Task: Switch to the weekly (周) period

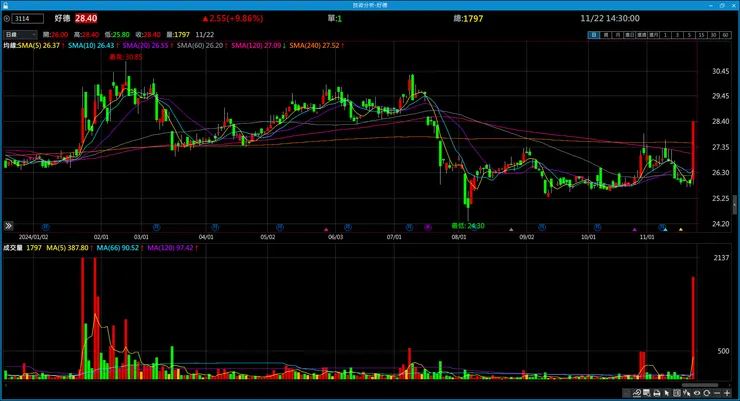Action: pos(605,35)
